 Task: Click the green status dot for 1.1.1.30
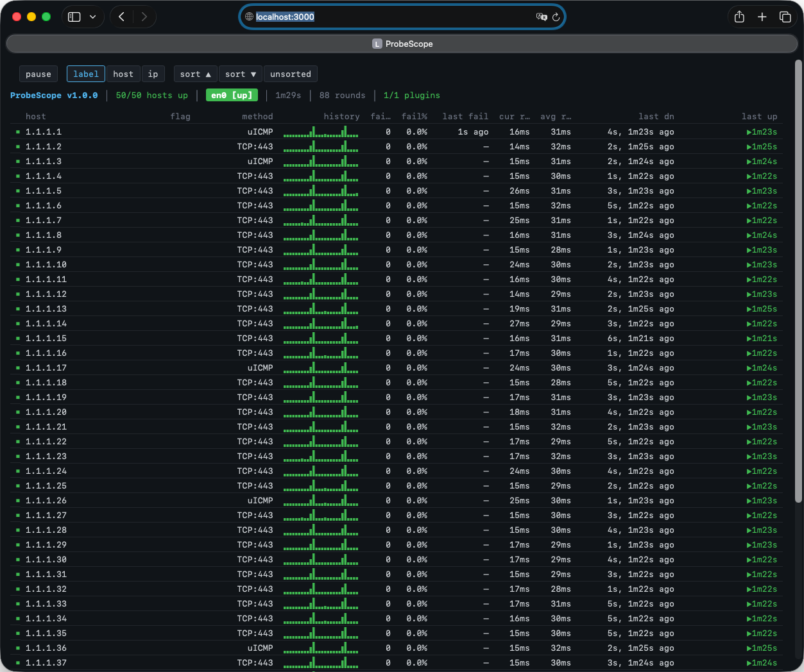[x=18, y=560]
